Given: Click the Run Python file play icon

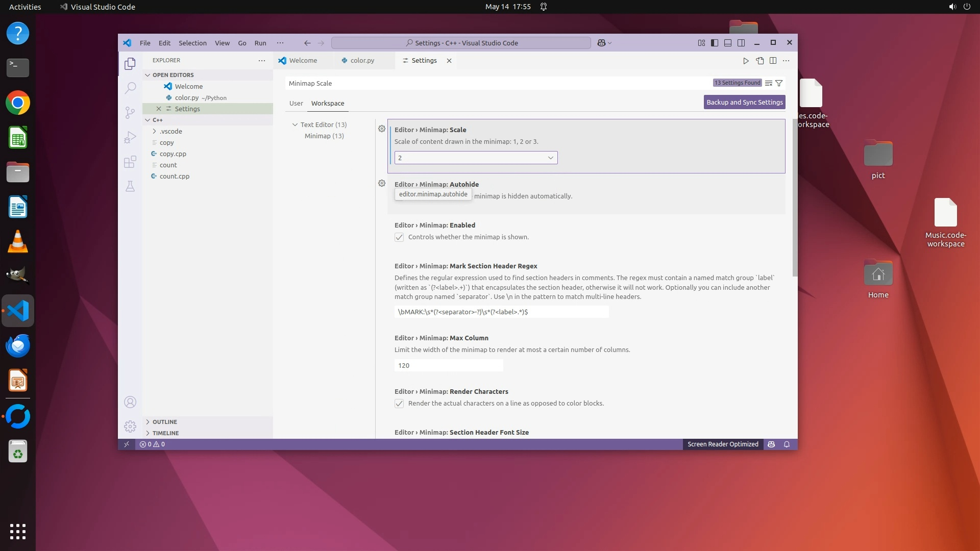Looking at the screenshot, I should 746,61.
